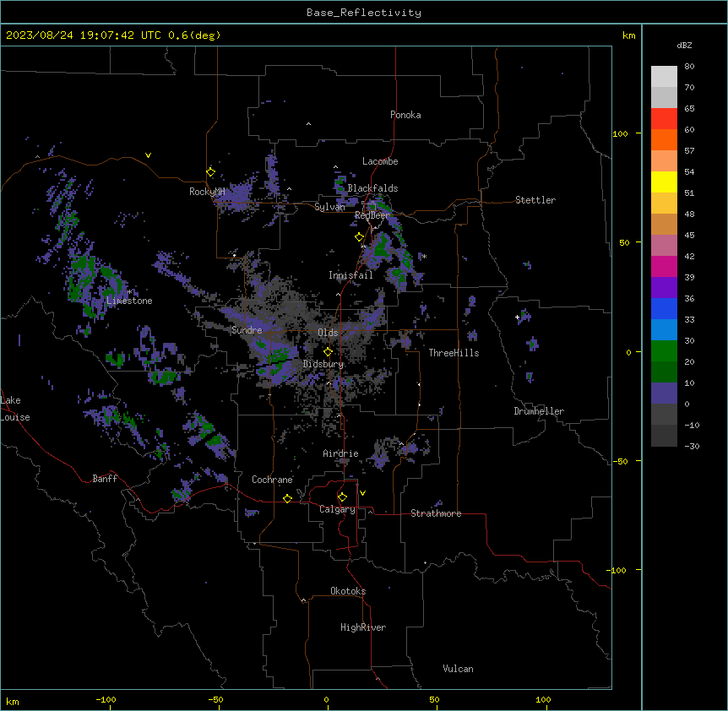Click the Ponoka city label
This screenshot has height=711, width=728.
(x=405, y=115)
